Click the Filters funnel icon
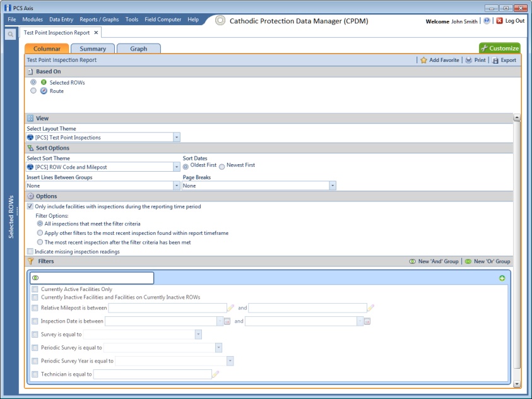Image resolution: width=532 pixels, height=399 pixels. coord(31,261)
